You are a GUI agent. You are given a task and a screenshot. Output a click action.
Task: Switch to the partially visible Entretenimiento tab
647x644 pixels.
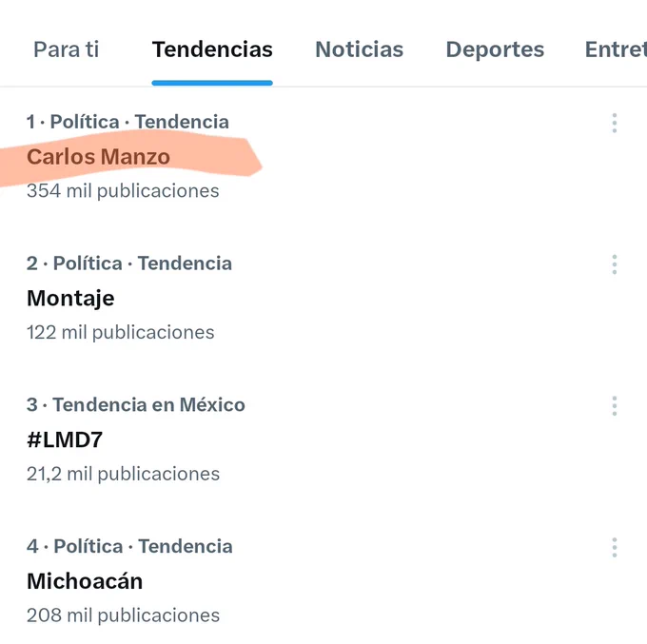pos(615,49)
